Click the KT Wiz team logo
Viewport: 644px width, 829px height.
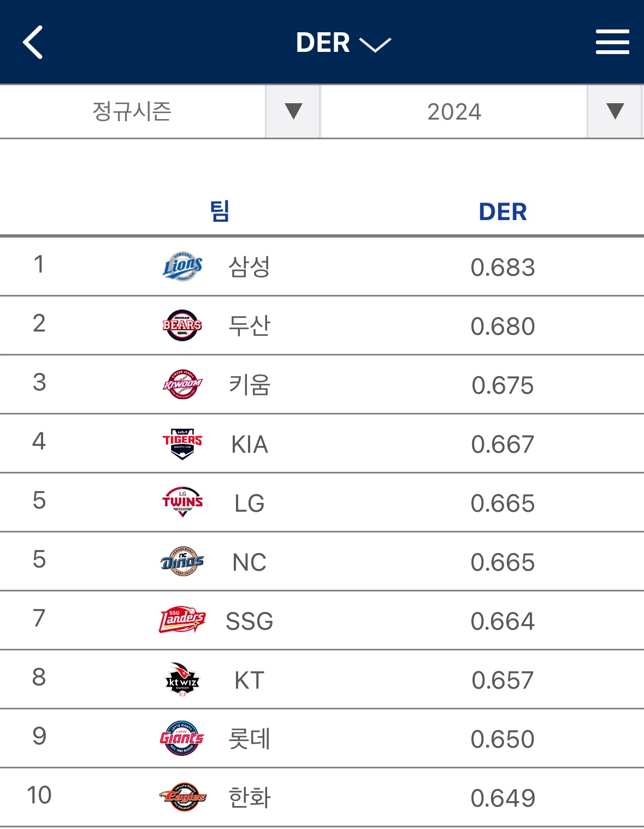(x=182, y=679)
